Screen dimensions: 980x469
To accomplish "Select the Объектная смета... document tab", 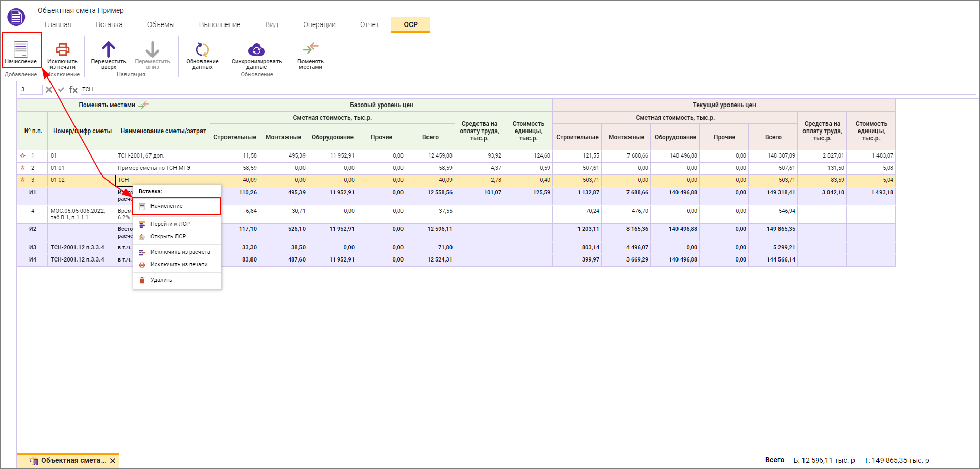I will 68,461.
